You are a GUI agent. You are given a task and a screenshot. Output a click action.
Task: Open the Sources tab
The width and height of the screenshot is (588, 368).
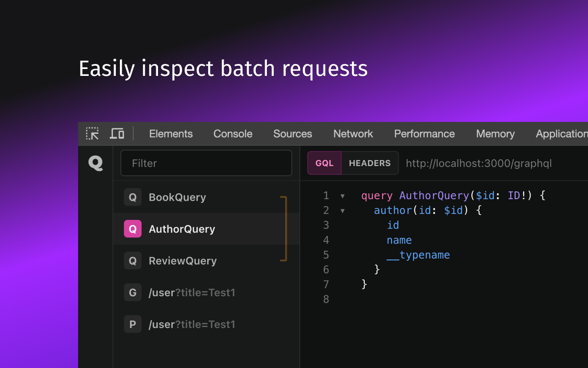tap(293, 134)
